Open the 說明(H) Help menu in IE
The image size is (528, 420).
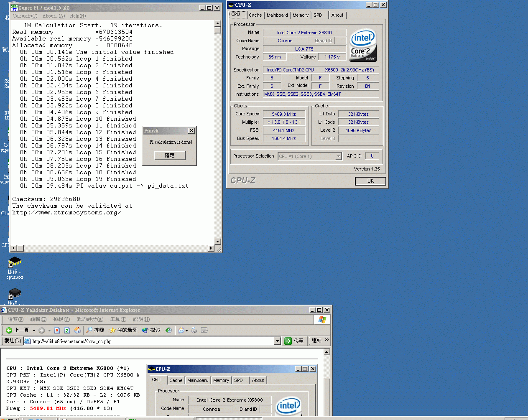point(141,319)
